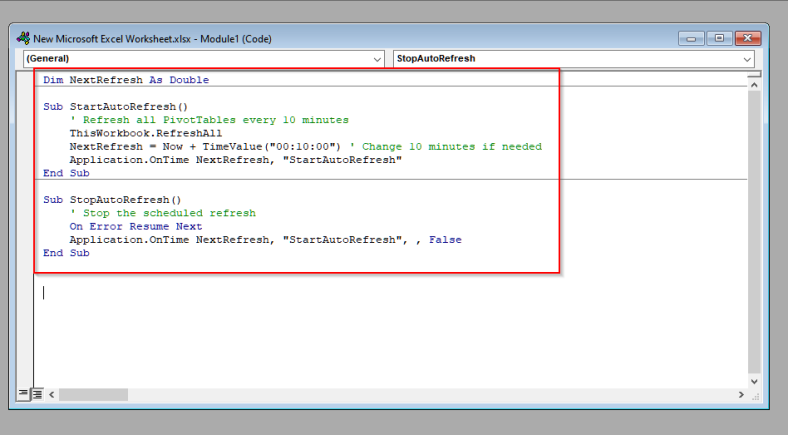The width and height of the screenshot is (788, 435).
Task: Switch to Full Module View icon
Action: coord(37,394)
